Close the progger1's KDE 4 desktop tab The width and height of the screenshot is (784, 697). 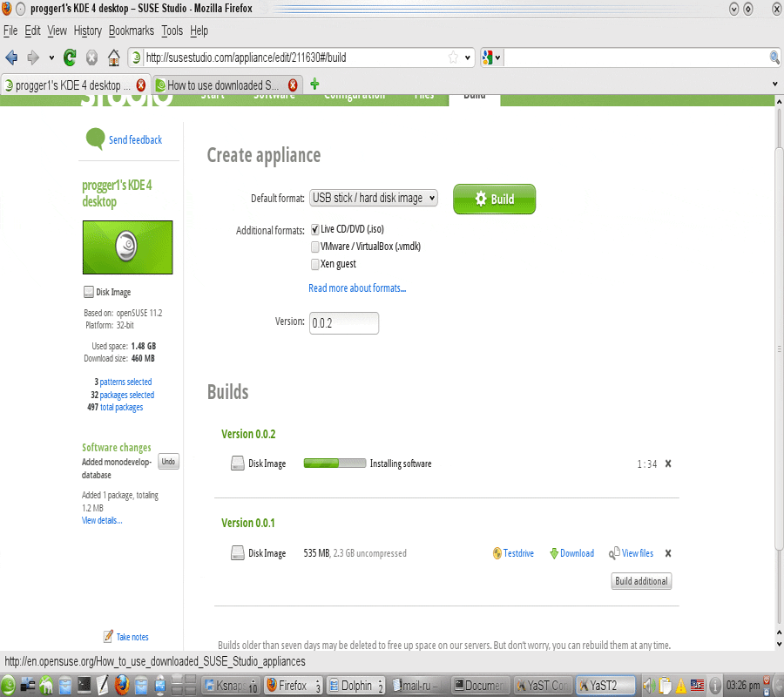141,85
